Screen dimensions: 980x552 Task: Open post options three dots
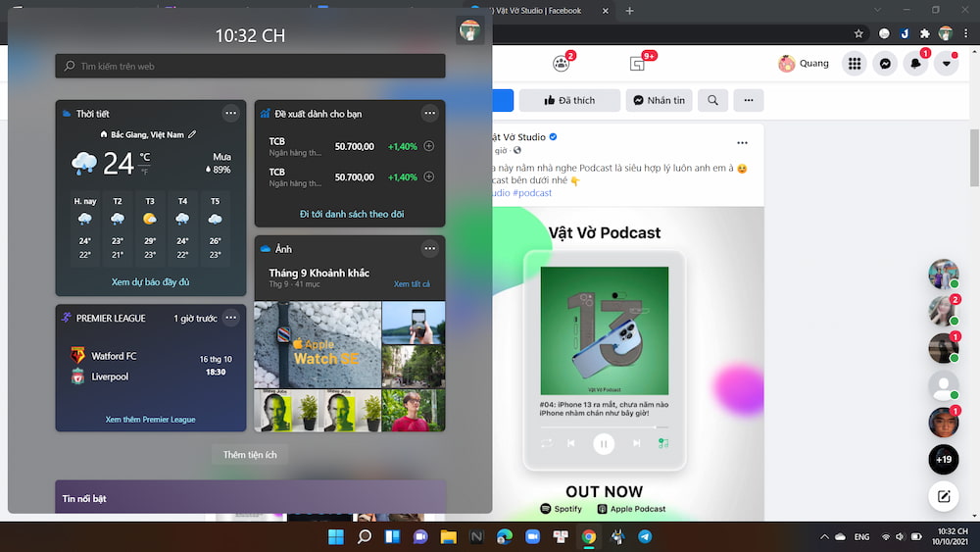pos(742,143)
